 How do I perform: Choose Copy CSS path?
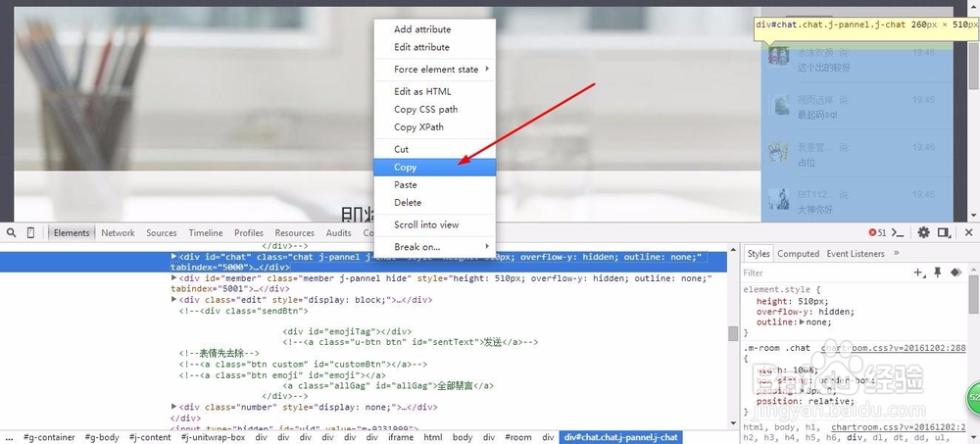434,109
